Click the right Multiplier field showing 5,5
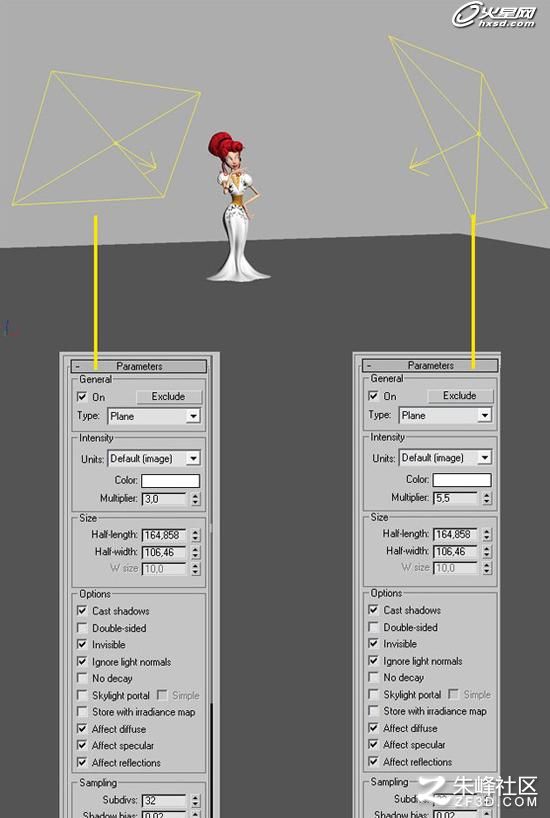This screenshot has height=818, width=550. click(x=455, y=498)
